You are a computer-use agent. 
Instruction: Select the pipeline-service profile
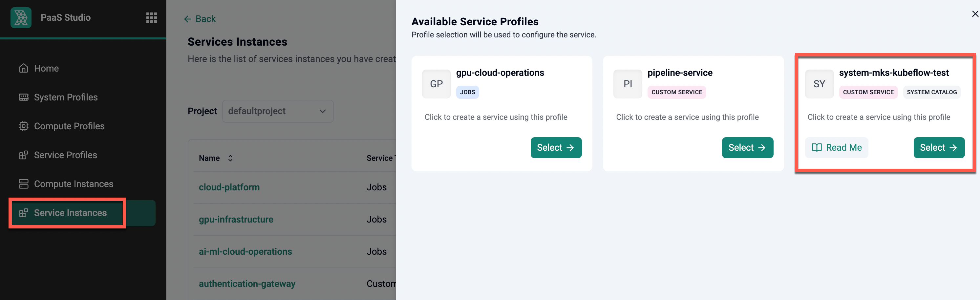[x=747, y=147]
